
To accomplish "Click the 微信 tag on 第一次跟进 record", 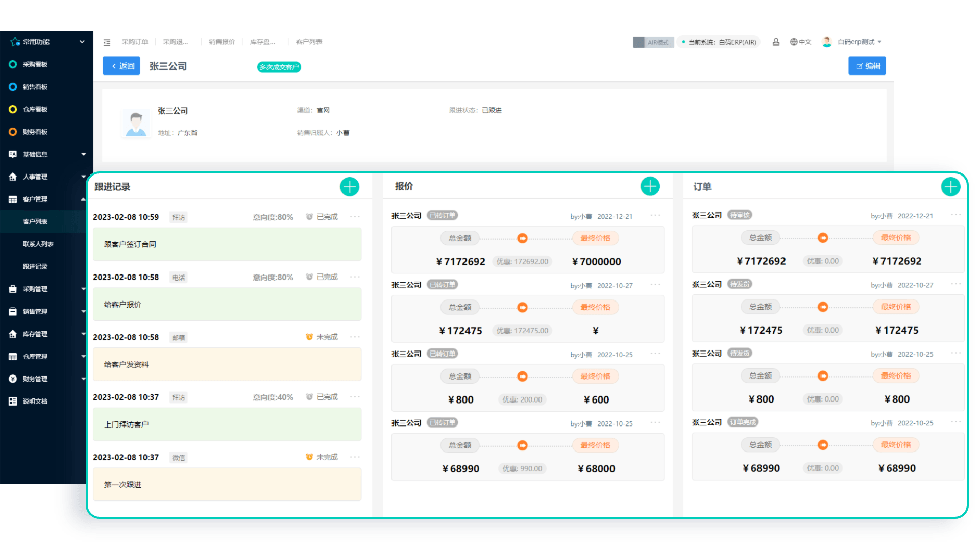I will point(178,458).
